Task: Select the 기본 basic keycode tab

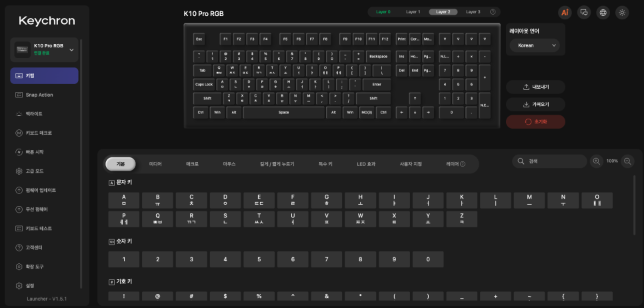Action: tap(121, 164)
